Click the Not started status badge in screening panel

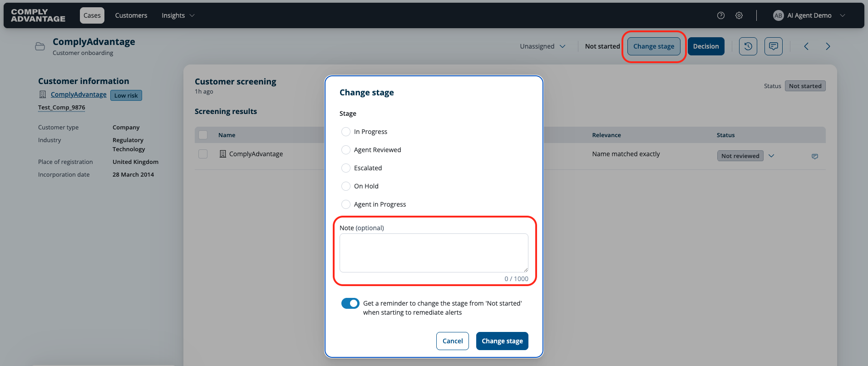805,86
